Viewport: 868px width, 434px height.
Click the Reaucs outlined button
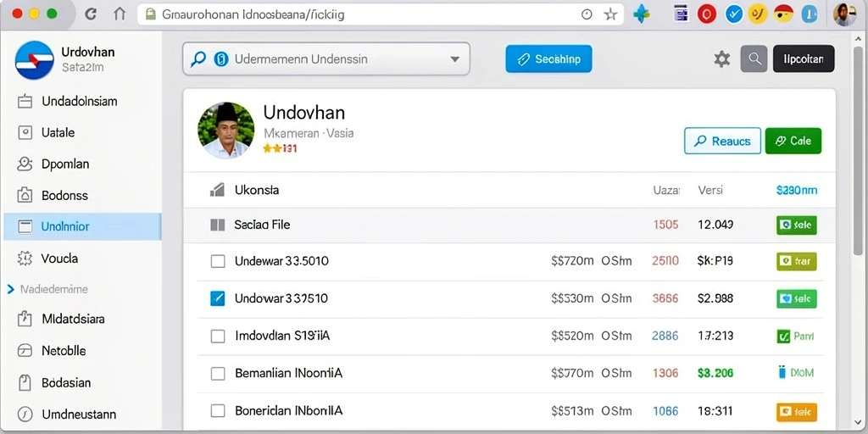click(723, 142)
